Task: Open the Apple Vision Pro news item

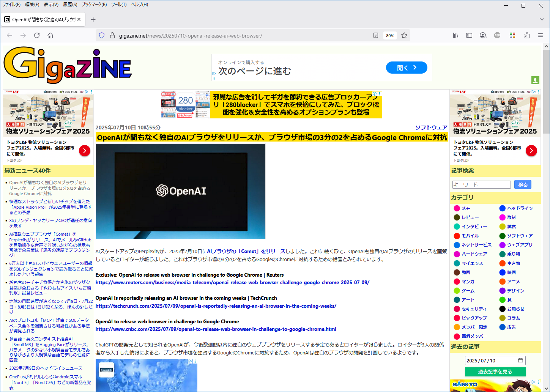Action: [x=50, y=207]
